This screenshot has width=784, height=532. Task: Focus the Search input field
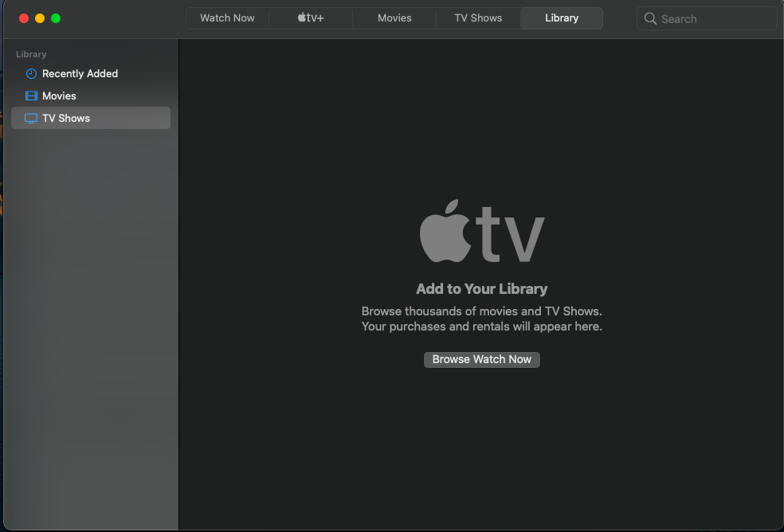point(707,19)
